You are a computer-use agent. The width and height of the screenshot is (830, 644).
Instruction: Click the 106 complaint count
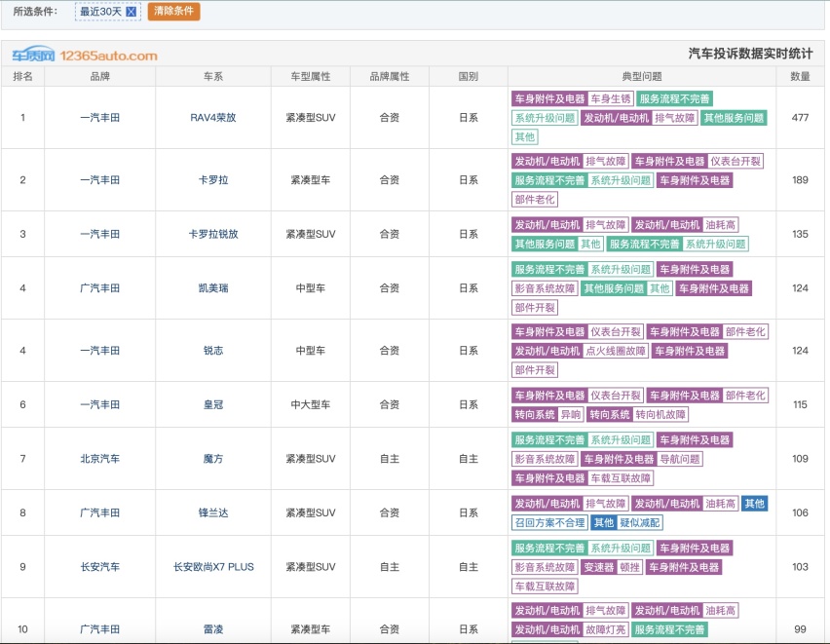pyautogui.click(x=801, y=512)
